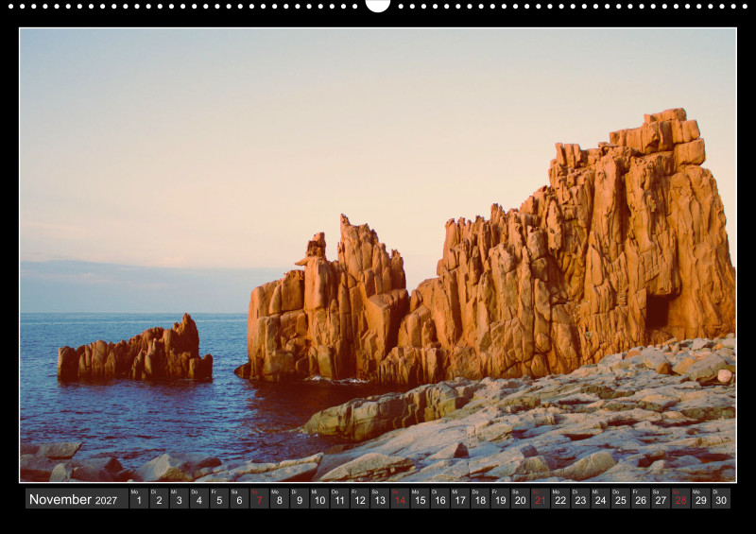Select Sunday the 28th in red
The width and height of the screenshot is (756, 534).
tap(680, 499)
